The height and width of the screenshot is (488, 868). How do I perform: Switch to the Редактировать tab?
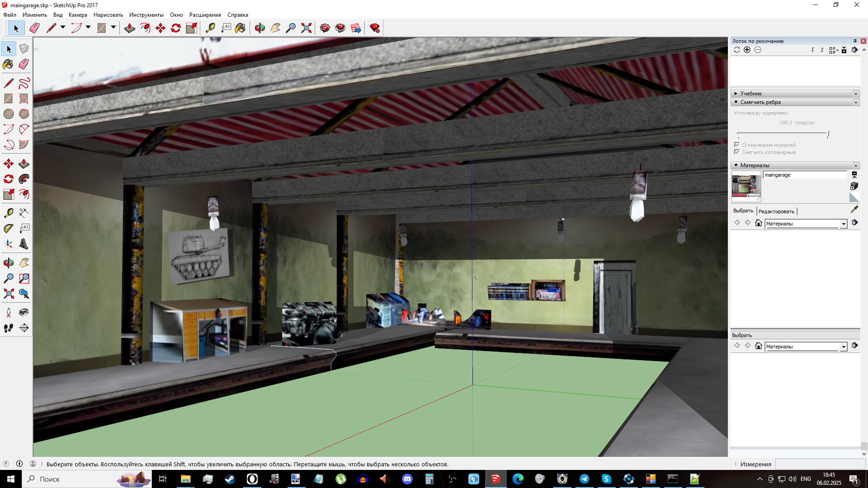point(776,211)
